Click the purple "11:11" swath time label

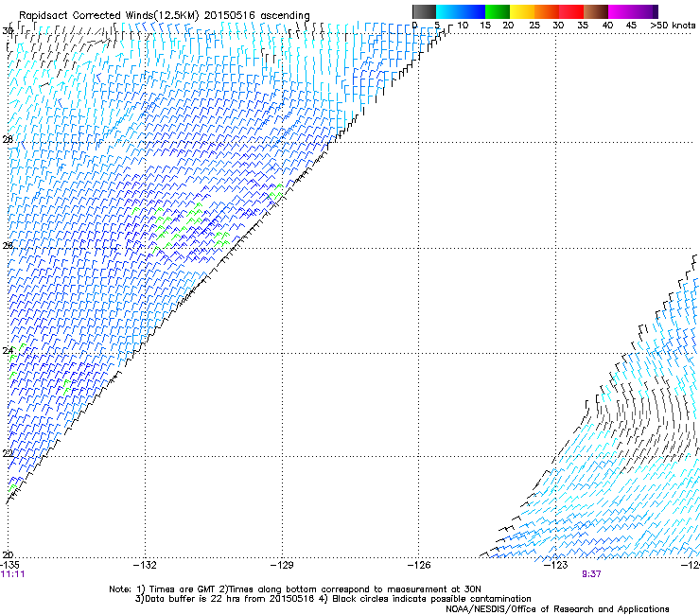click(x=13, y=574)
